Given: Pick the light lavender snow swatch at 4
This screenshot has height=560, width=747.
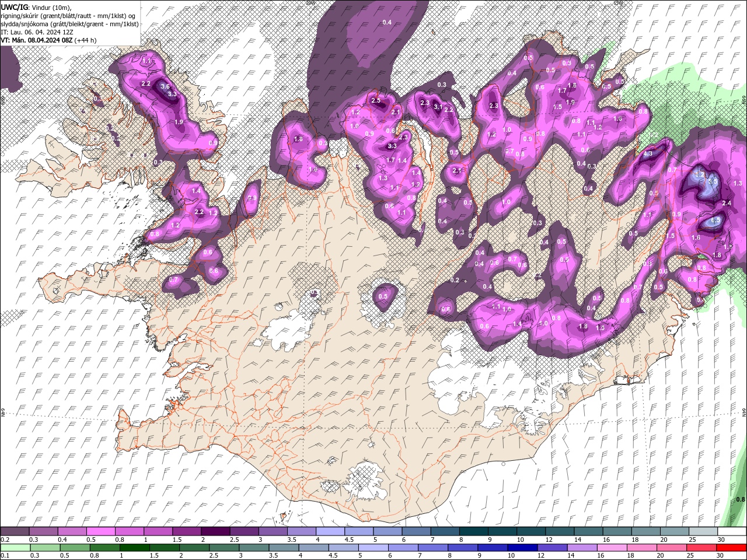Looking at the screenshot, I should [330, 531].
